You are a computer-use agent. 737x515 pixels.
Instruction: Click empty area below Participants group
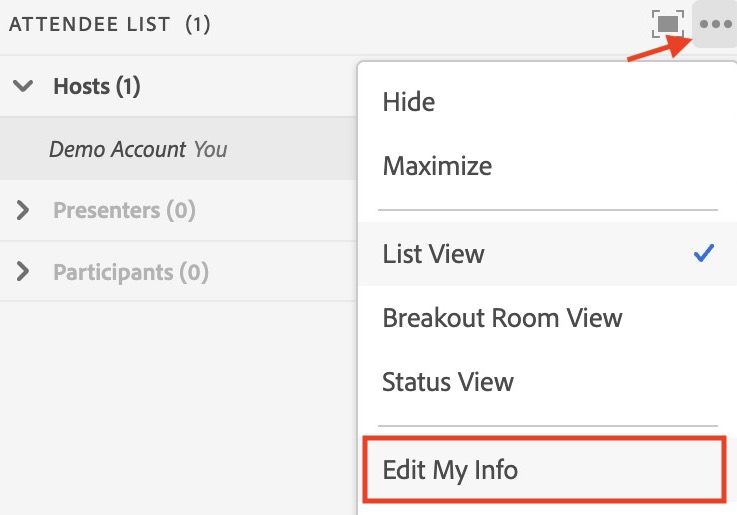(170, 400)
